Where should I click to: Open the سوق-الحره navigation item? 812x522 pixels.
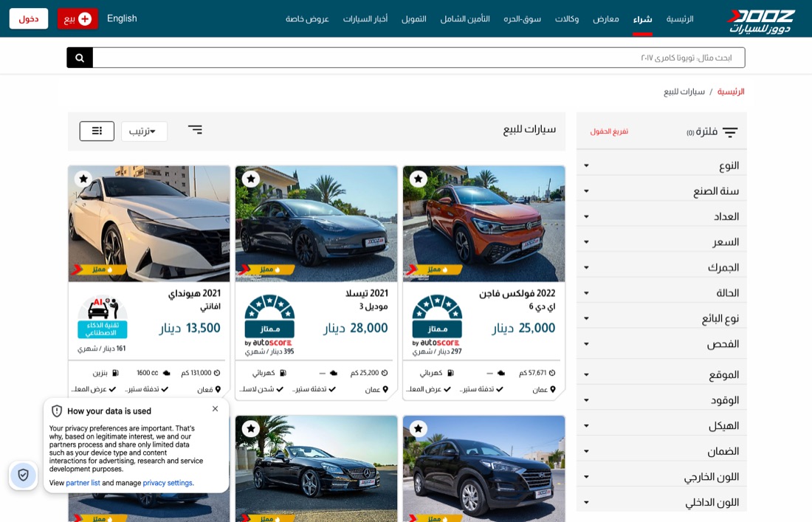coord(522,19)
